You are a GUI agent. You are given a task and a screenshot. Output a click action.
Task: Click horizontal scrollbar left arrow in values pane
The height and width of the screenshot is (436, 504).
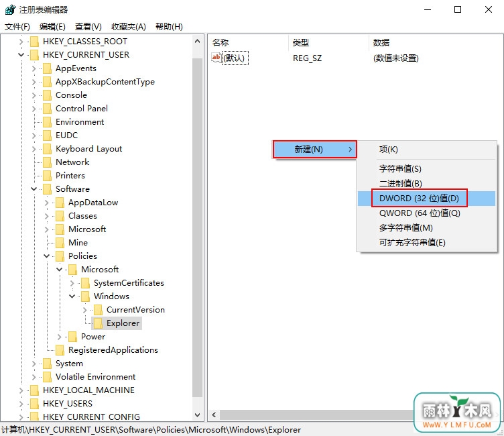click(x=214, y=415)
